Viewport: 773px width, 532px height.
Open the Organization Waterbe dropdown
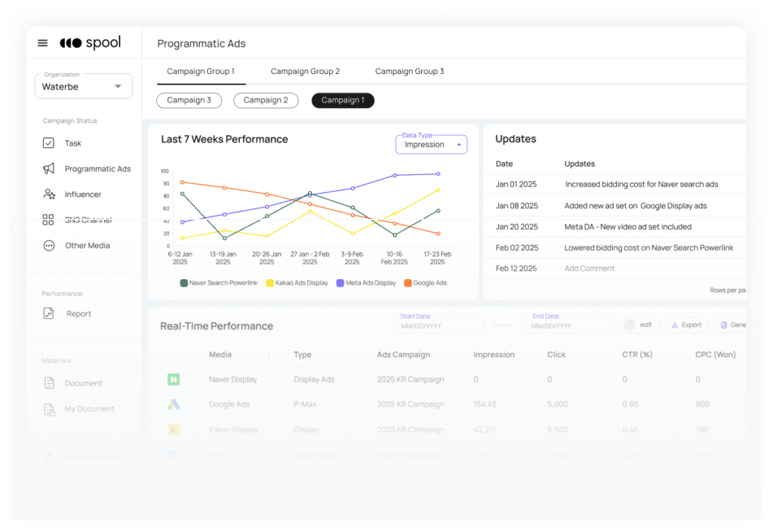click(84, 86)
